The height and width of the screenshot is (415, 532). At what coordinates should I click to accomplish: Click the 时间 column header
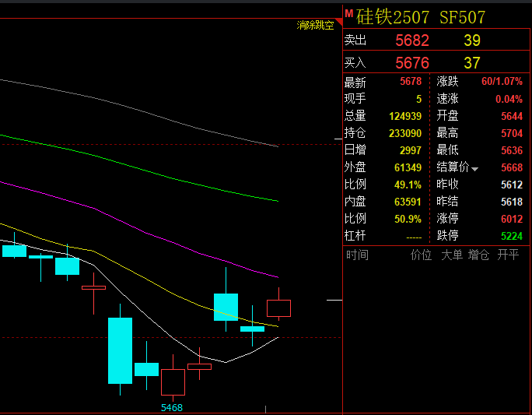pos(357,255)
